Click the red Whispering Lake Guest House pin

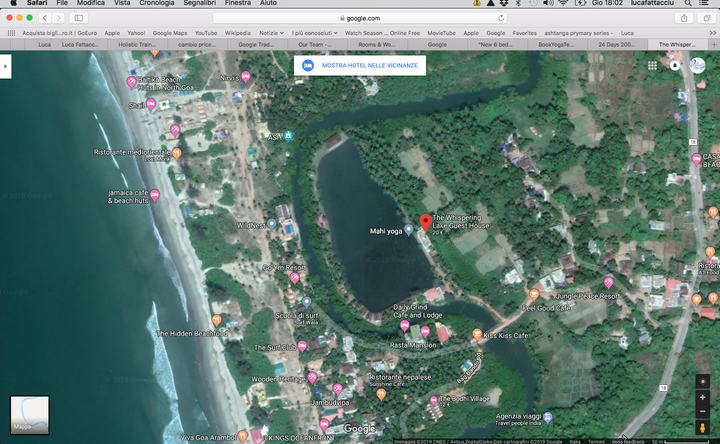[x=426, y=223]
